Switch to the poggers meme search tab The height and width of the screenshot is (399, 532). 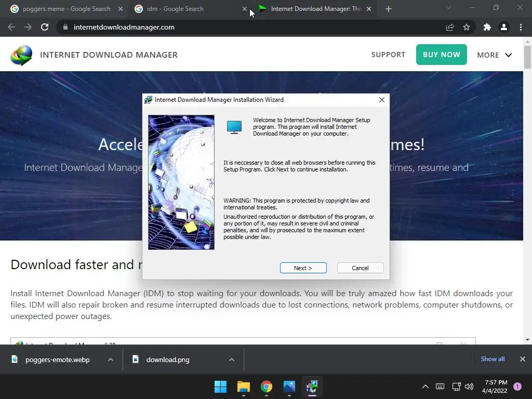66,9
